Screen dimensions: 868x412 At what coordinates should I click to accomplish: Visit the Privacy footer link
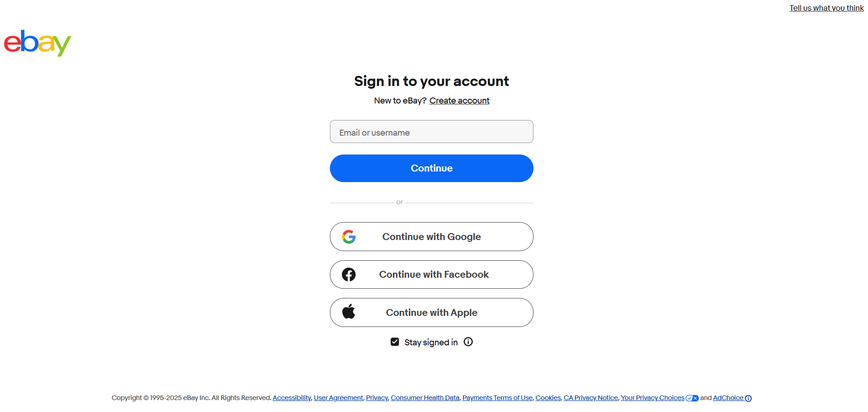tap(377, 398)
